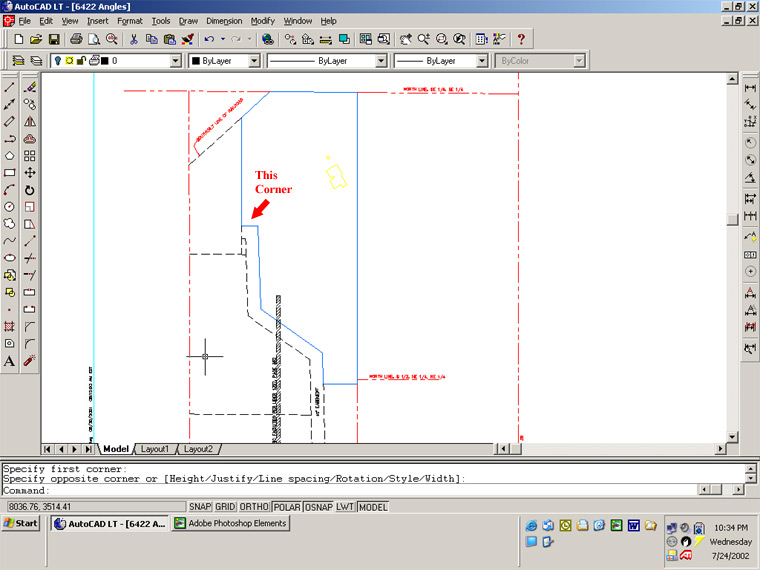
Task: Open the Dimension menu
Action: point(223,21)
